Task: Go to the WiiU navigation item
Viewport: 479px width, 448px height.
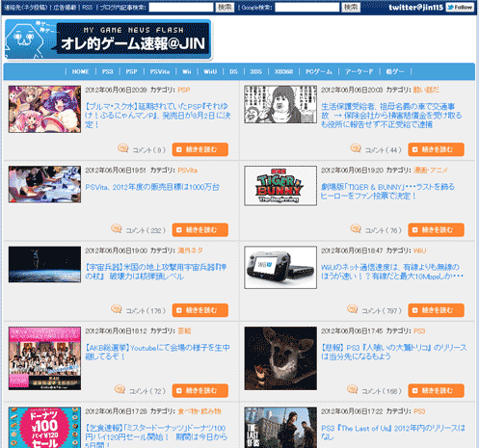Action: (210, 71)
